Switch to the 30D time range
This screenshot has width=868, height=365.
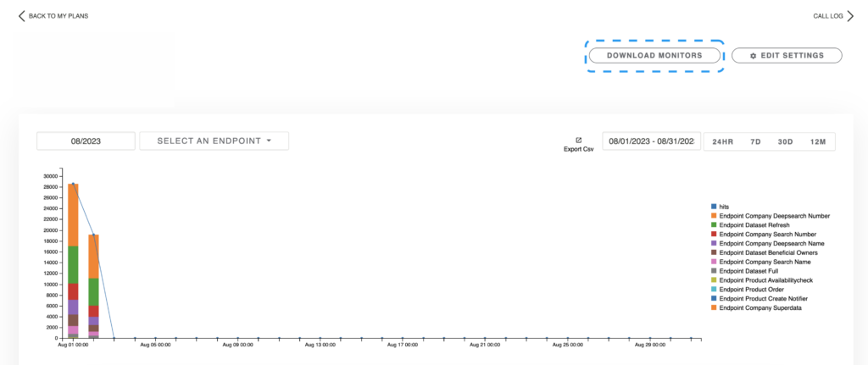pyautogui.click(x=786, y=141)
